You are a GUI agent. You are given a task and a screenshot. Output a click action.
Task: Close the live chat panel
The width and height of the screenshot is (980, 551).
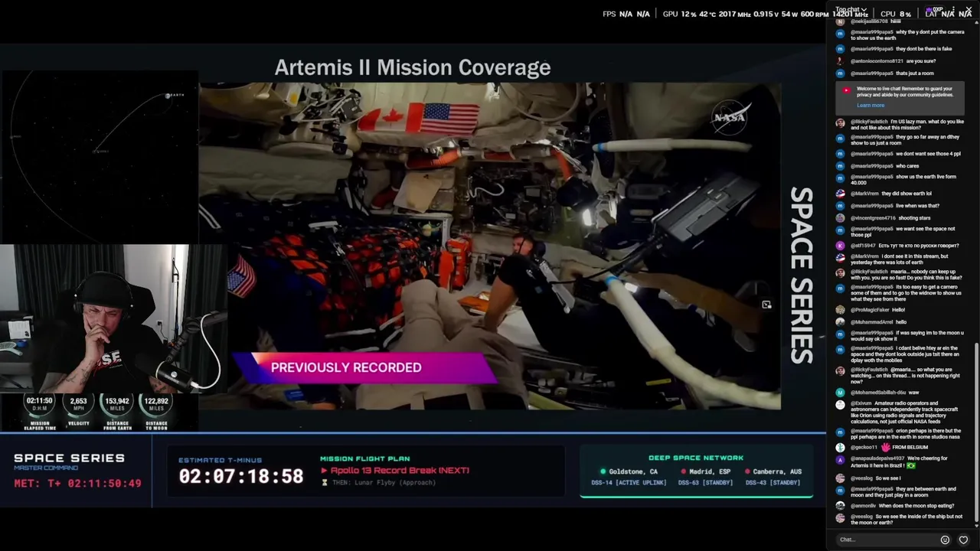pyautogui.click(x=969, y=10)
